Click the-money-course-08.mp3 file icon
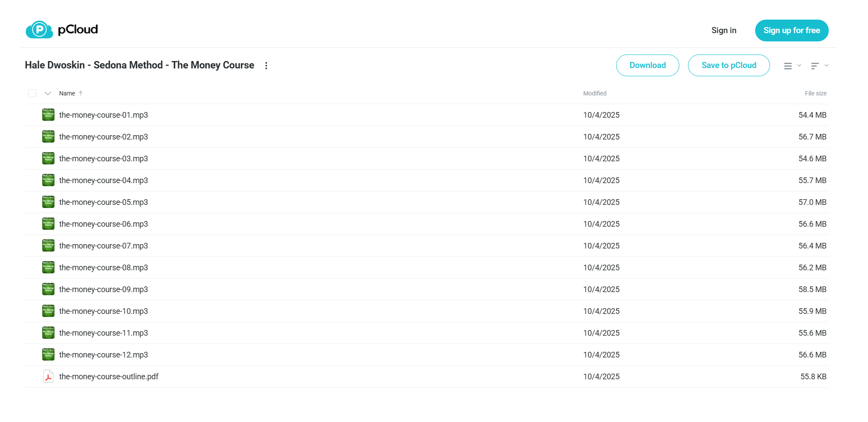Image resolution: width=868 pixels, height=422 pixels. 48,267
